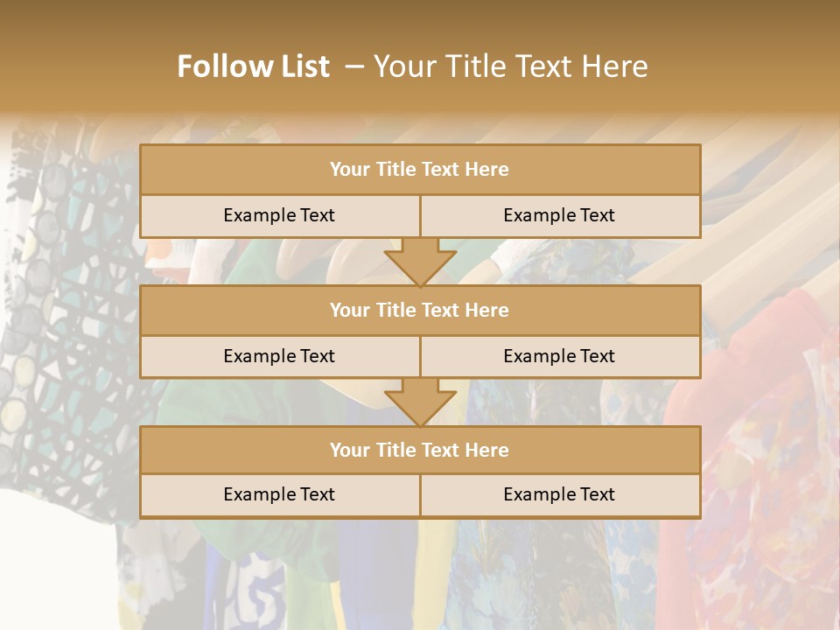Click left Example Text cell in top block
This screenshot has width=840, height=630.
point(279,215)
